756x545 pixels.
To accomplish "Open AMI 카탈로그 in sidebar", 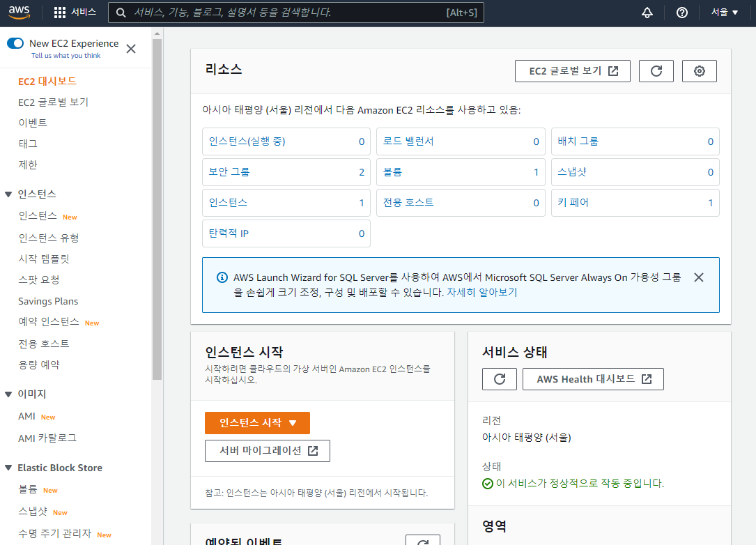I will pos(47,438).
